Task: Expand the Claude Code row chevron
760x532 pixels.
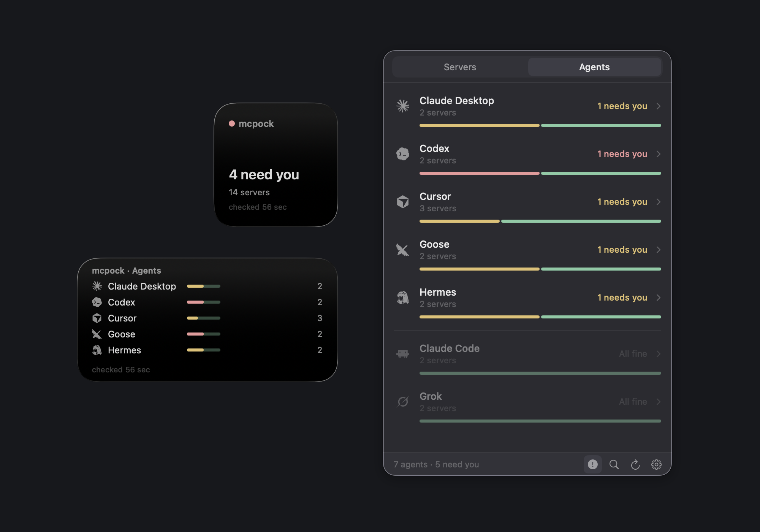Action: pyautogui.click(x=659, y=354)
